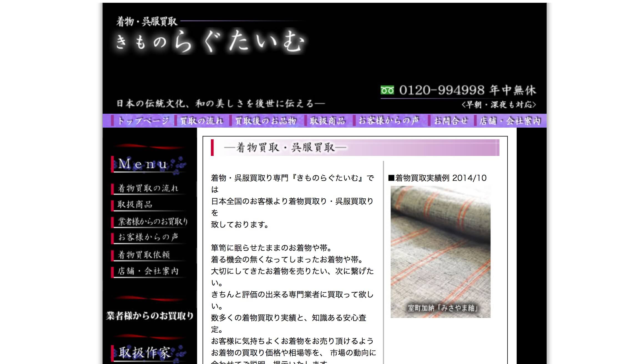The width and height of the screenshot is (626, 364).
Task: Click the sidebar お客様からの声 link
Action: coord(148,237)
